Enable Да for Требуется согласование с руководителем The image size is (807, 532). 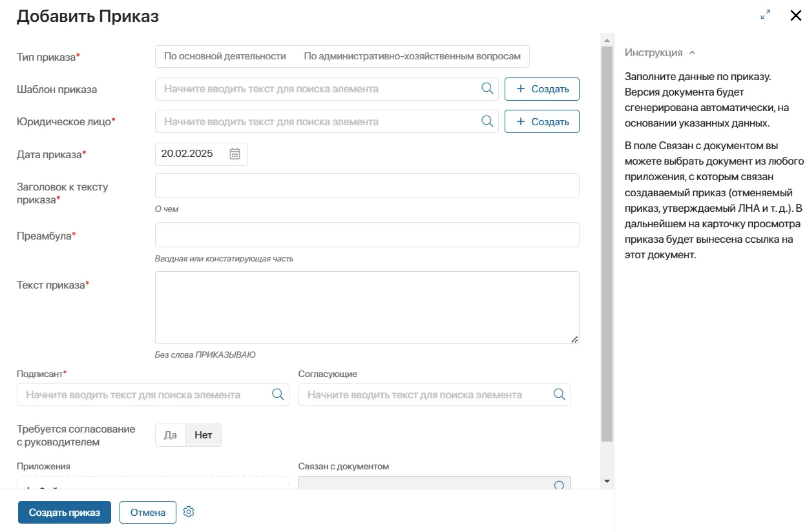[170, 435]
